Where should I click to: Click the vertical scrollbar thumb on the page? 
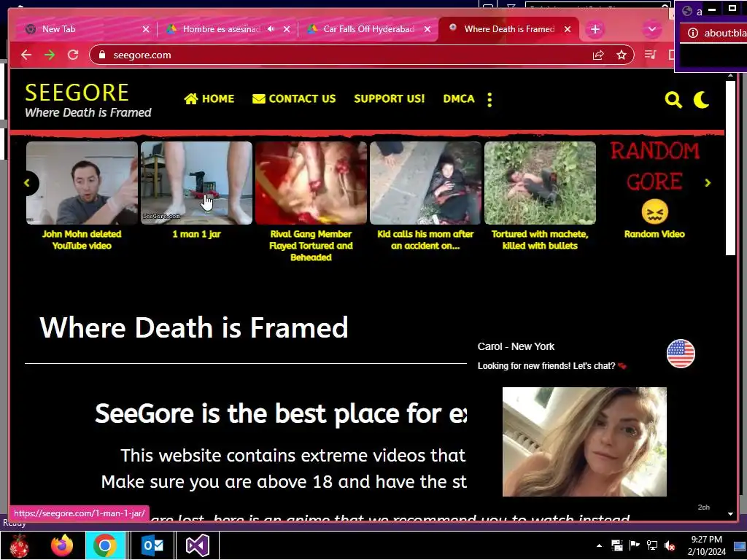pyautogui.click(x=730, y=168)
